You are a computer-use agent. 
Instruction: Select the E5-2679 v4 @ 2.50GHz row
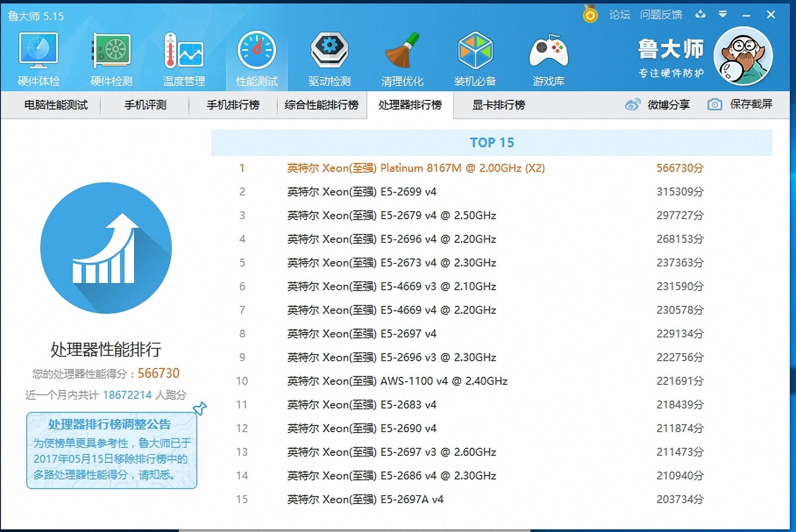(x=492, y=215)
